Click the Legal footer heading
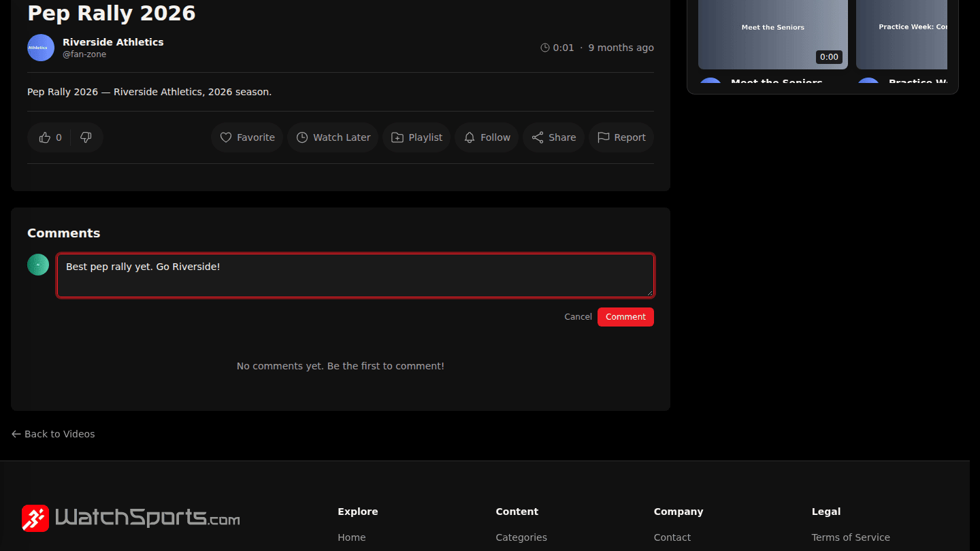The height and width of the screenshot is (551, 980). tap(826, 512)
